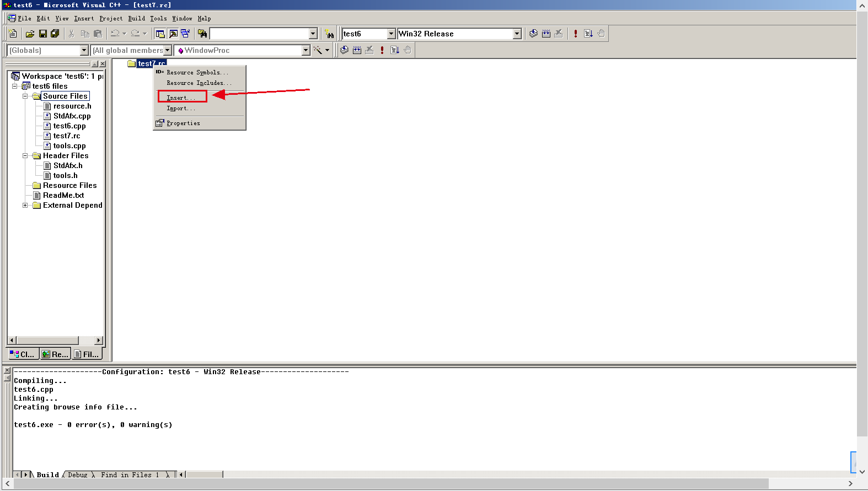Save the current file with floppy icon
Viewport: 868px width, 491px height.
[x=42, y=34]
